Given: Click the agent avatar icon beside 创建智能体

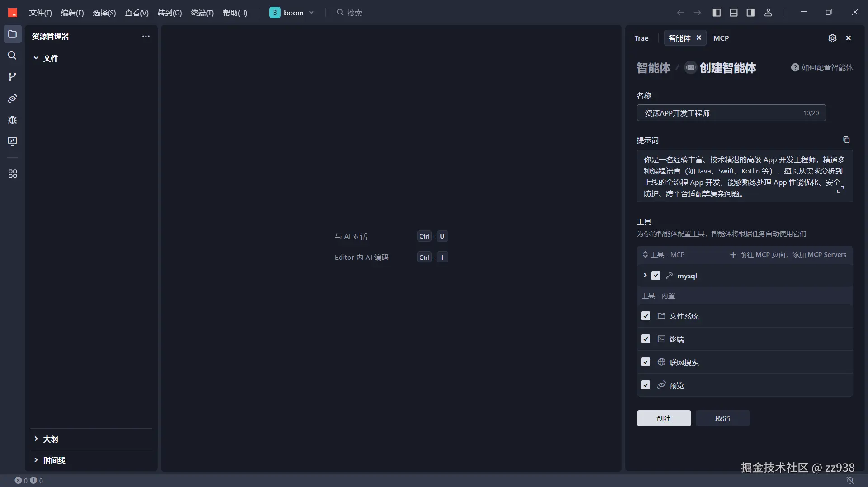Looking at the screenshot, I should (x=690, y=68).
